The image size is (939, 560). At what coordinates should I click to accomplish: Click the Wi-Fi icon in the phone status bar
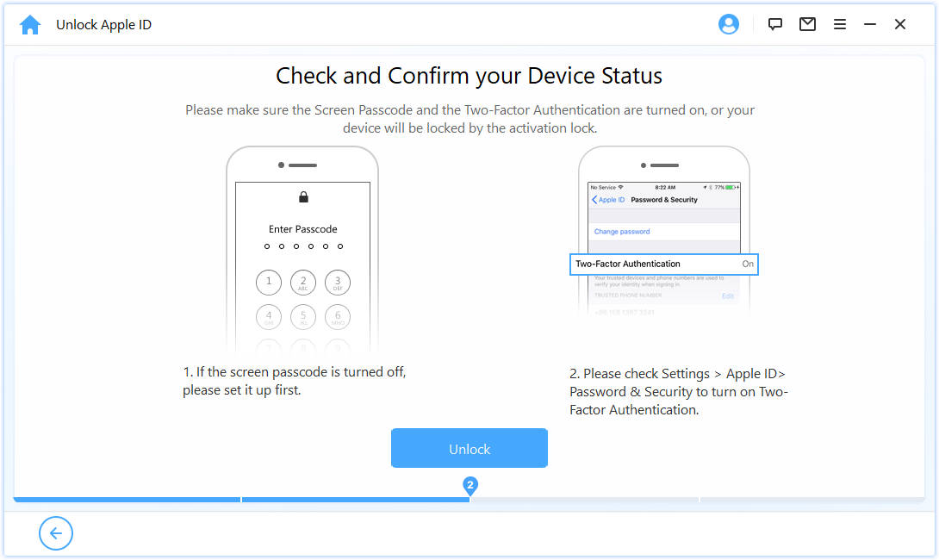(619, 188)
